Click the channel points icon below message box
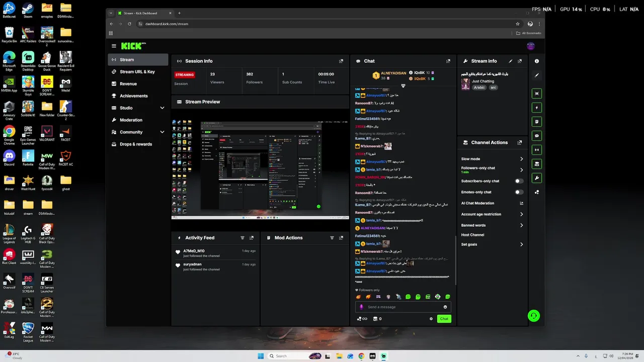 [362, 319]
